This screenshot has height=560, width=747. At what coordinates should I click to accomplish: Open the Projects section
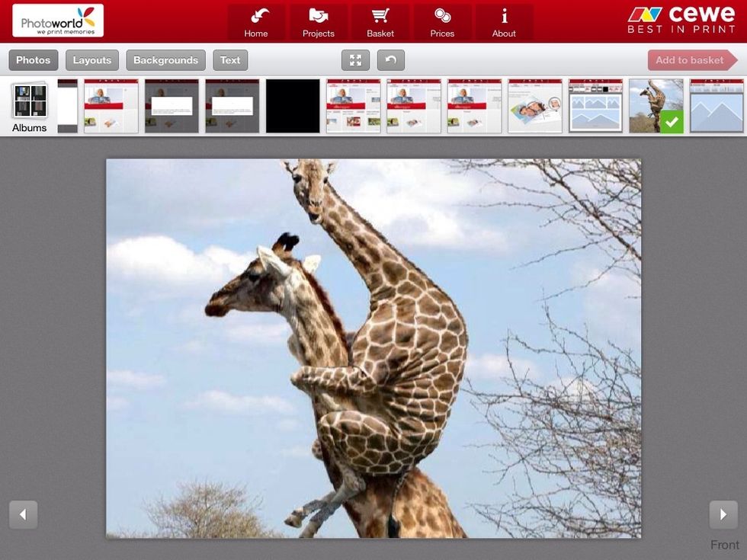click(x=318, y=22)
